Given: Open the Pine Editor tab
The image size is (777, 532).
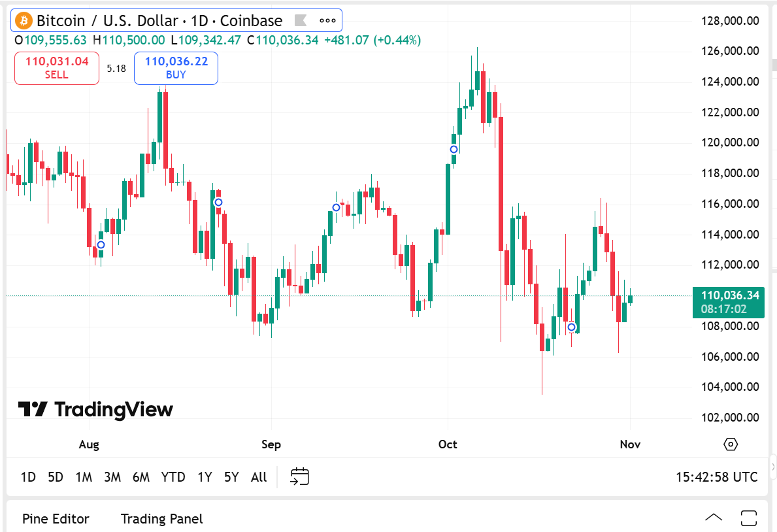Looking at the screenshot, I should click(x=56, y=519).
